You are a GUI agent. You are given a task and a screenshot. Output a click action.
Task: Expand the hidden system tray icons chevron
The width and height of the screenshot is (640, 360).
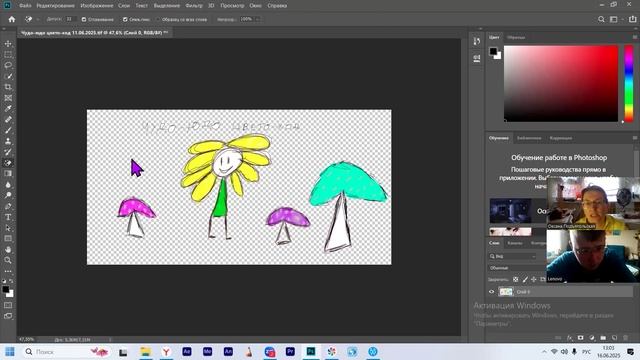pos(544,351)
